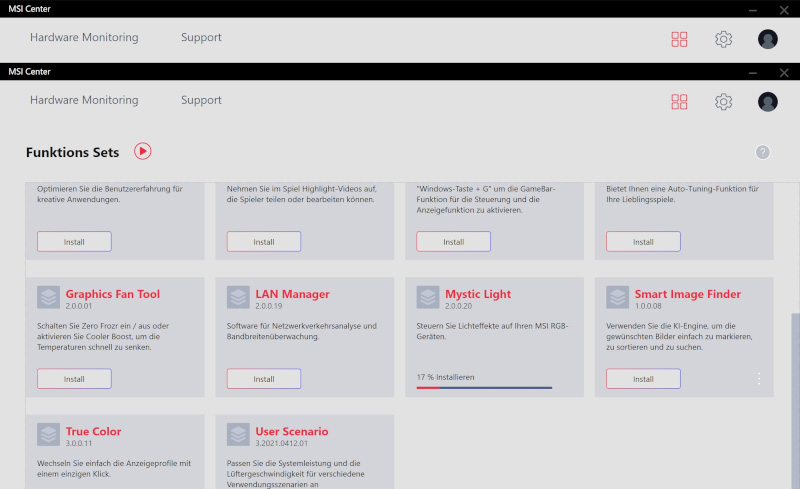Install the Auto-Tuning games feature
The height and width of the screenshot is (489, 800).
tap(643, 241)
